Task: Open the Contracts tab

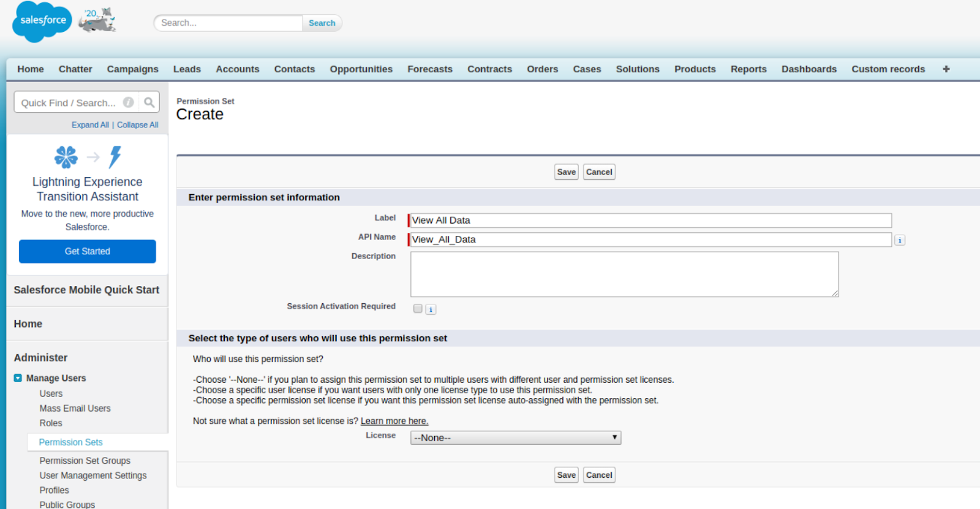Action: coord(490,69)
